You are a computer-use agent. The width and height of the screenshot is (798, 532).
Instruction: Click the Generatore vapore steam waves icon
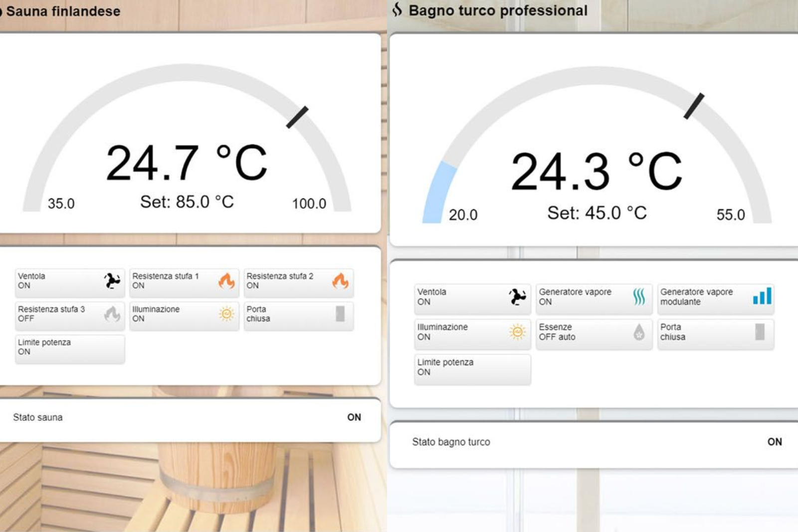click(x=639, y=297)
